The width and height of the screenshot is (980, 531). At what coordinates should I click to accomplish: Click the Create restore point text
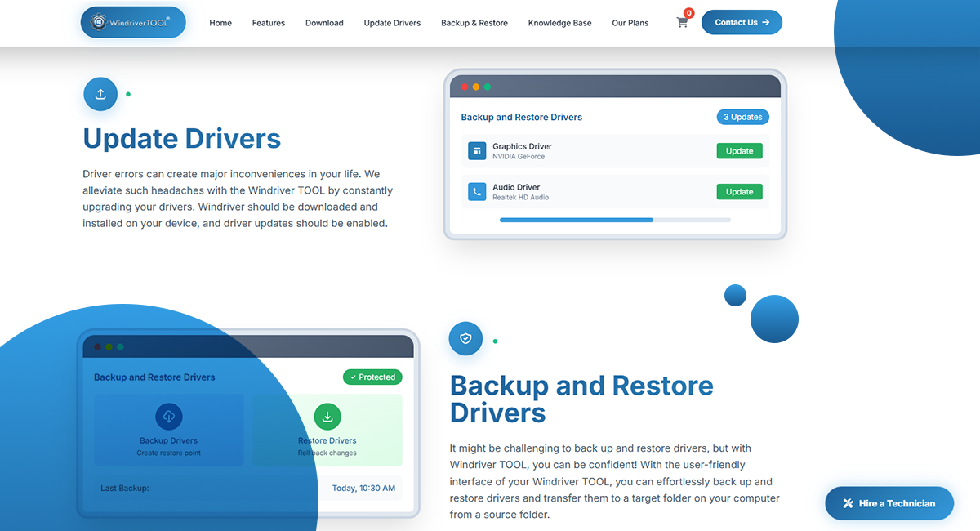click(x=169, y=453)
